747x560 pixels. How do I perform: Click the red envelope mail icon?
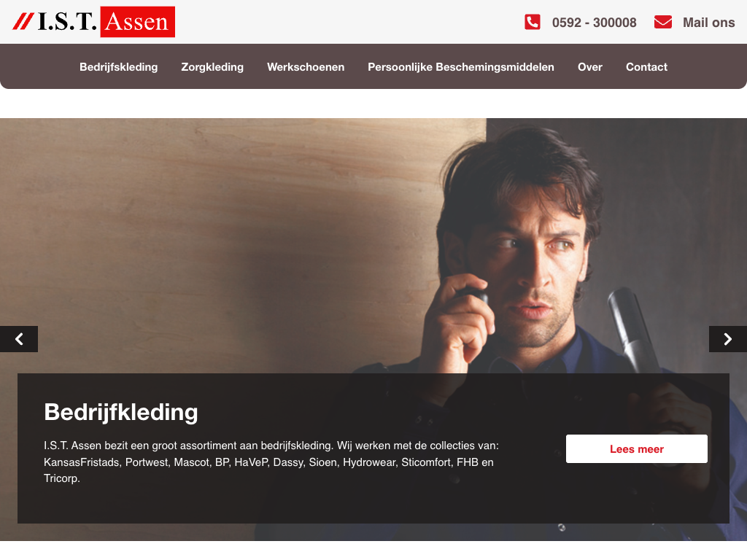click(x=662, y=22)
